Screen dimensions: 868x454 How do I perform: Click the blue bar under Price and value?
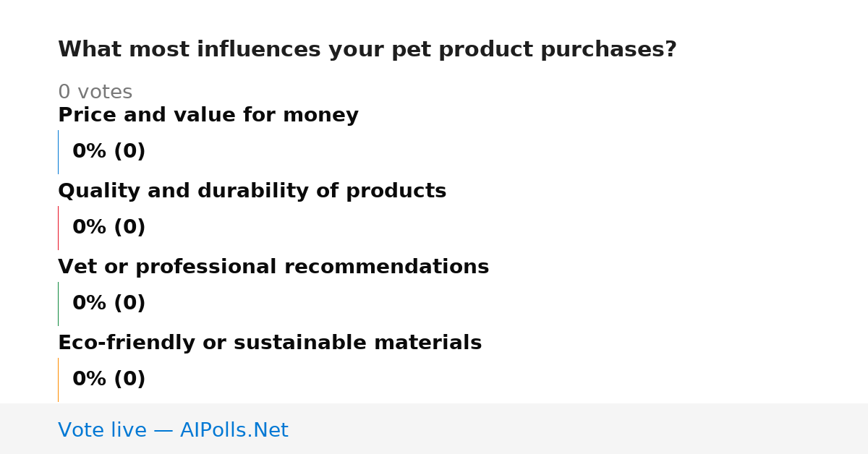click(58, 152)
